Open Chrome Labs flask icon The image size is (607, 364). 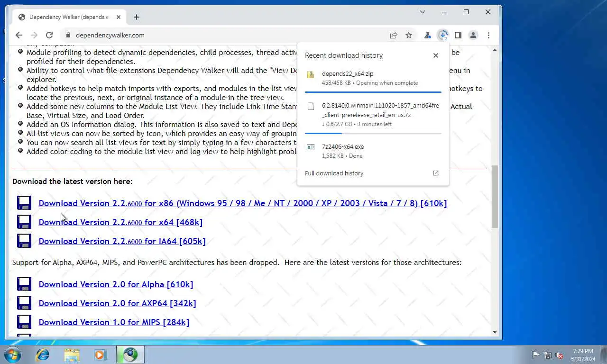coord(427,35)
